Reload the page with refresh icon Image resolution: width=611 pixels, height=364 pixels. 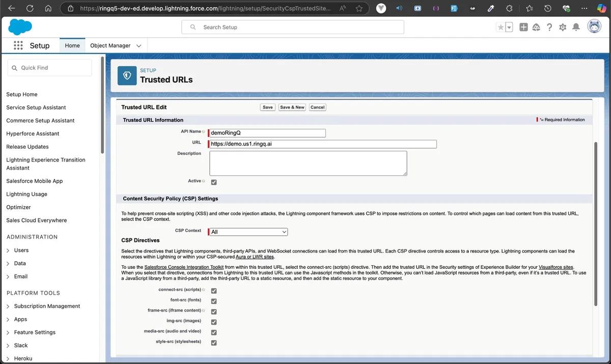(30, 8)
